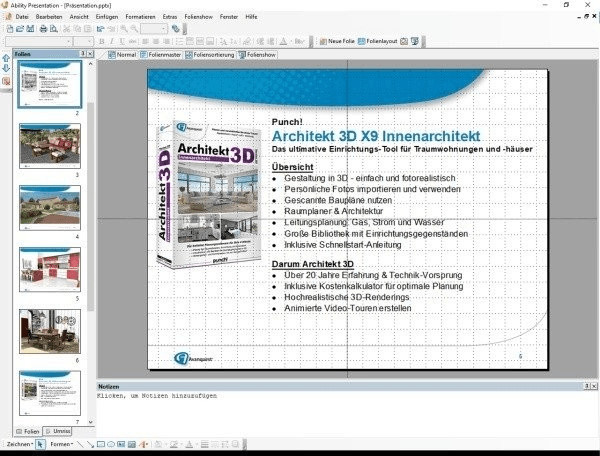Open the Zeichnen dropdown menu

click(20, 443)
